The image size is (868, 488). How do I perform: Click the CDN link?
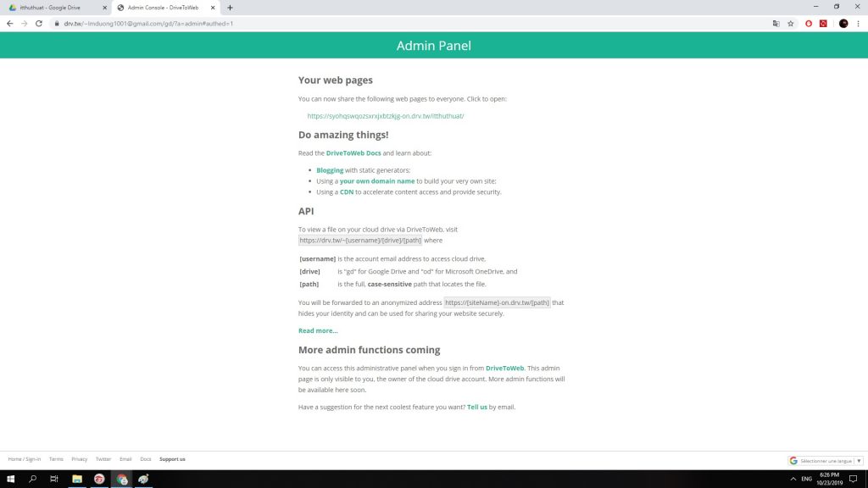click(x=347, y=192)
